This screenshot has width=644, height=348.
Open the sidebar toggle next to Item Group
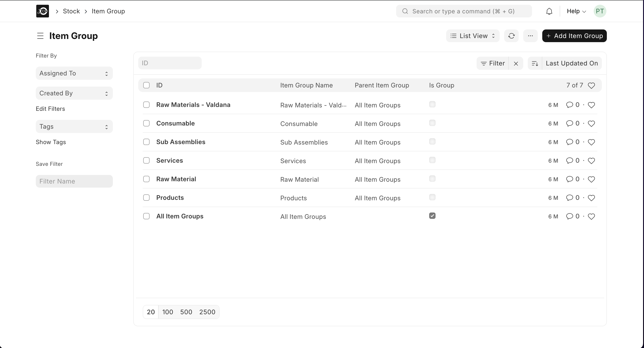coord(40,36)
